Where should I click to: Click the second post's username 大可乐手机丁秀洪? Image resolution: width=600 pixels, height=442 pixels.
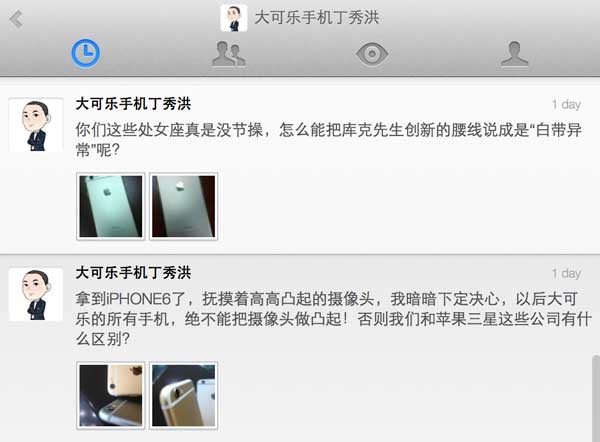click(133, 273)
